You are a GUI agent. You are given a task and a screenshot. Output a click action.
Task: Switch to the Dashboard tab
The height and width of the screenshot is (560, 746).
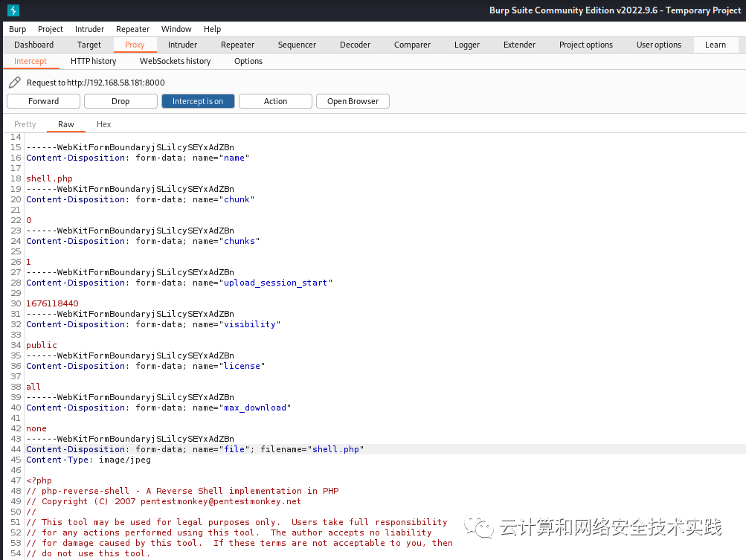(x=33, y=45)
